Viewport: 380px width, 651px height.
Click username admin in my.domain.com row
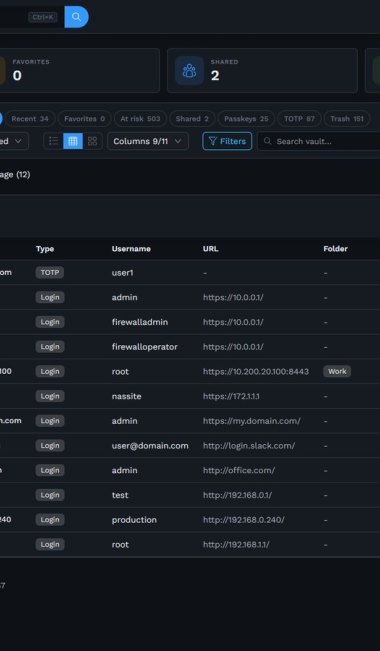point(124,421)
